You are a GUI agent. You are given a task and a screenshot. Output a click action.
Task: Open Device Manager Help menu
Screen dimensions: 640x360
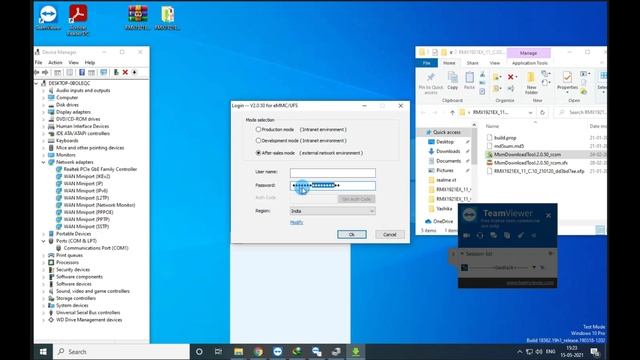pos(90,62)
